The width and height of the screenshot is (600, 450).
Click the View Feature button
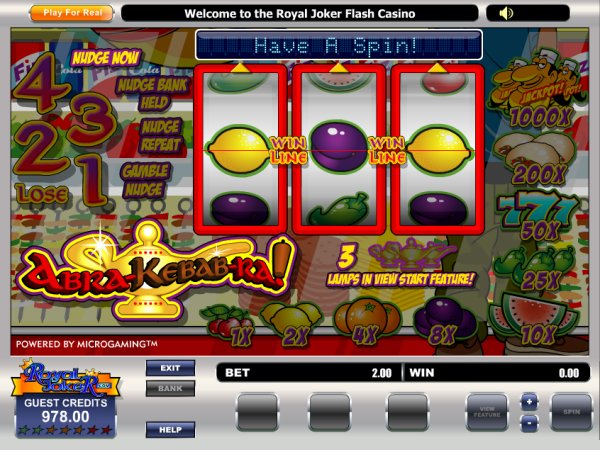487,412
